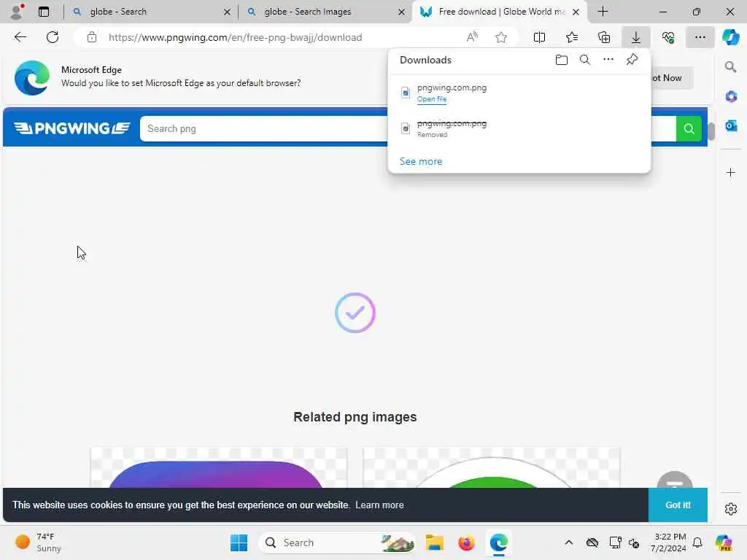This screenshot has width=747, height=560.
Task: Add this page to favorites star
Action: pyautogui.click(x=500, y=37)
